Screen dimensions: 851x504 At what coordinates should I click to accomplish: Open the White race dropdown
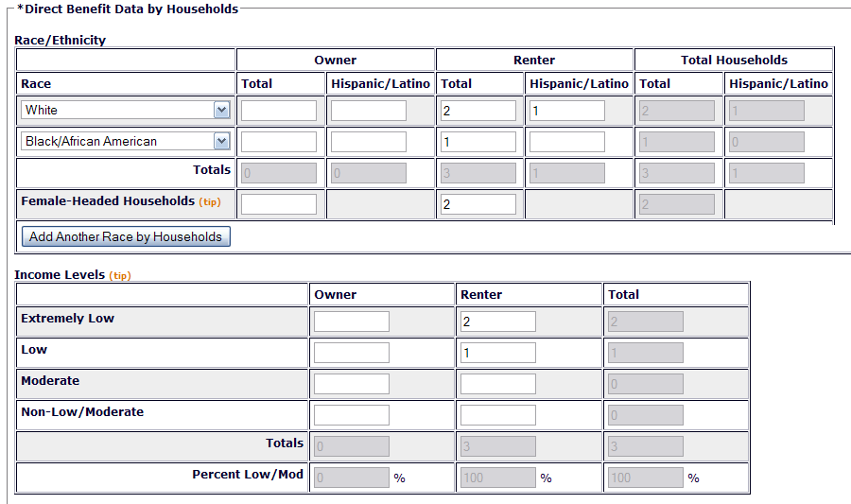[x=126, y=110]
